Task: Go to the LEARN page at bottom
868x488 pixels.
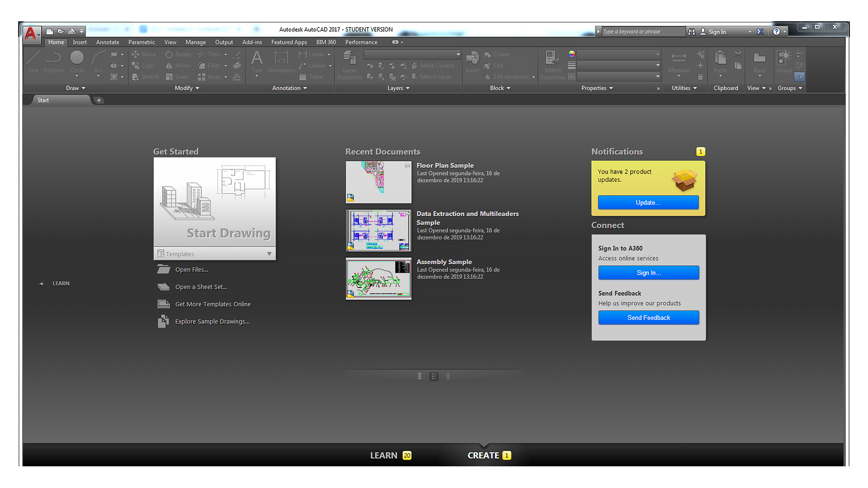Action: tap(391, 455)
